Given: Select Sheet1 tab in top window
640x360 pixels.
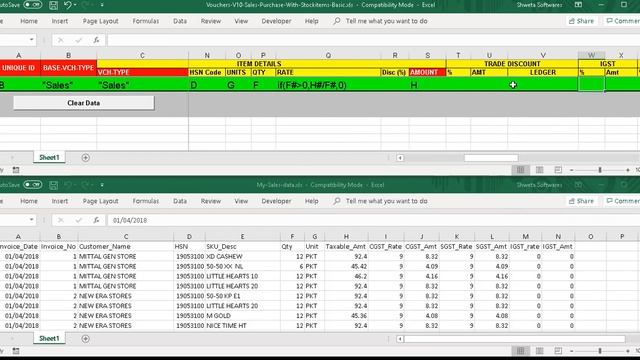Looking at the screenshot, I should (x=49, y=158).
